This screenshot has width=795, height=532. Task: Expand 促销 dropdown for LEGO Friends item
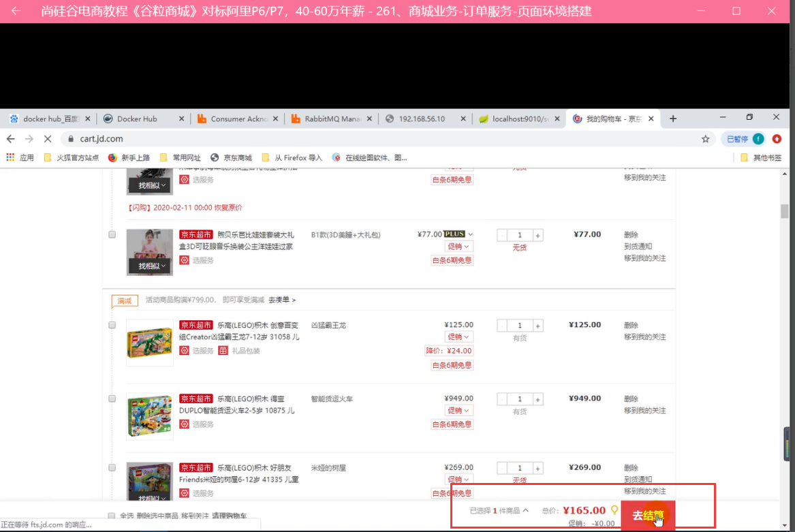(458, 480)
